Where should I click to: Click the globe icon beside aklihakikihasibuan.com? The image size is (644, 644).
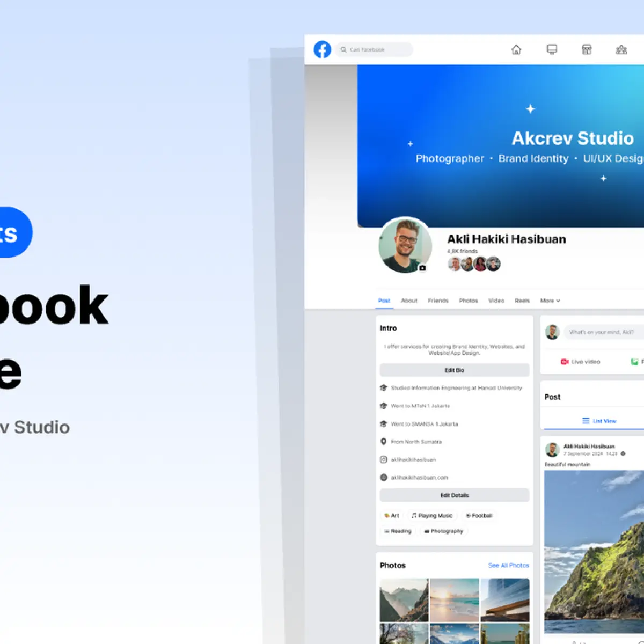pyautogui.click(x=384, y=477)
